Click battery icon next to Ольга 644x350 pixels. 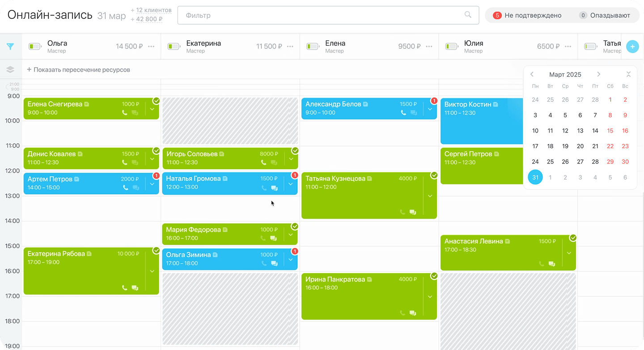click(35, 46)
